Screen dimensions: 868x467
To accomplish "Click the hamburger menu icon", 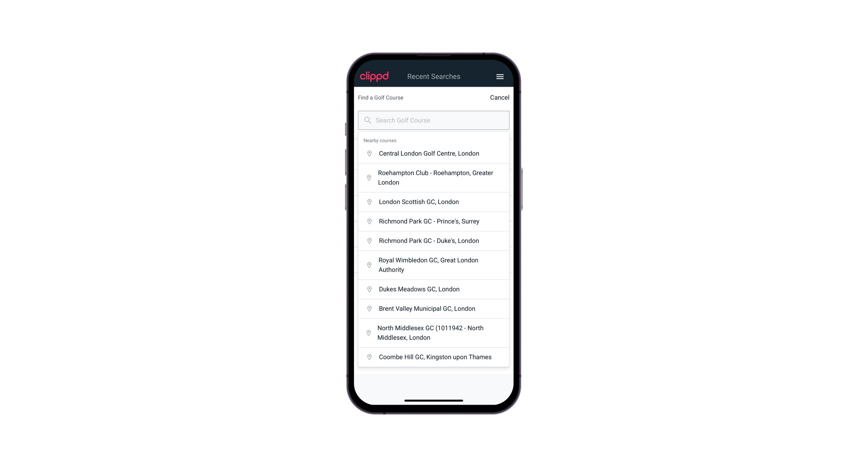I will coord(500,76).
